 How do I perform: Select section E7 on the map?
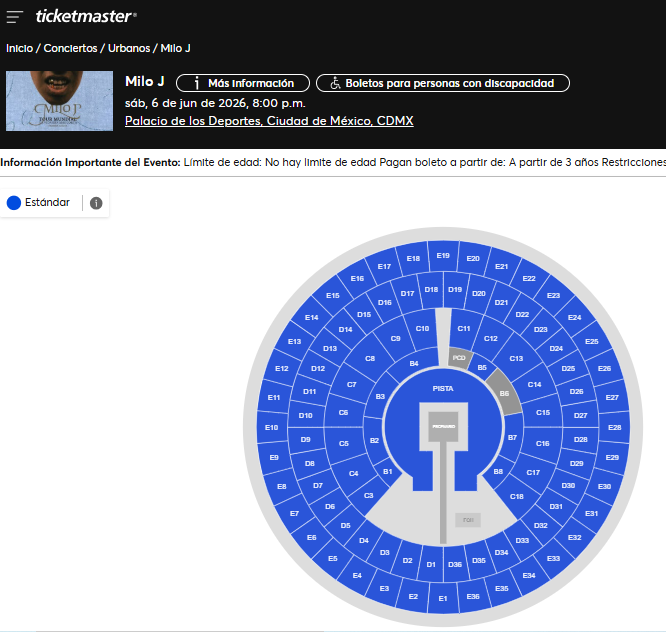(294, 514)
